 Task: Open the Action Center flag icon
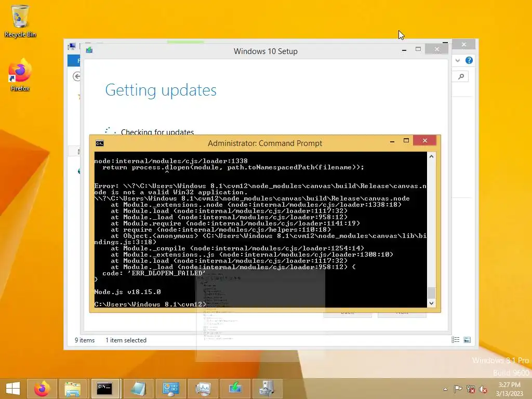[x=458, y=389]
